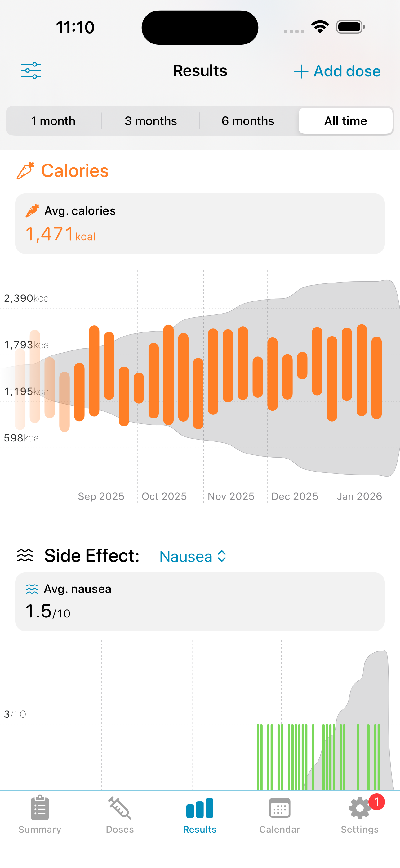Image resolution: width=400 pixels, height=868 pixels.
Task: Open the Avg. nausea card
Action: [200, 601]
